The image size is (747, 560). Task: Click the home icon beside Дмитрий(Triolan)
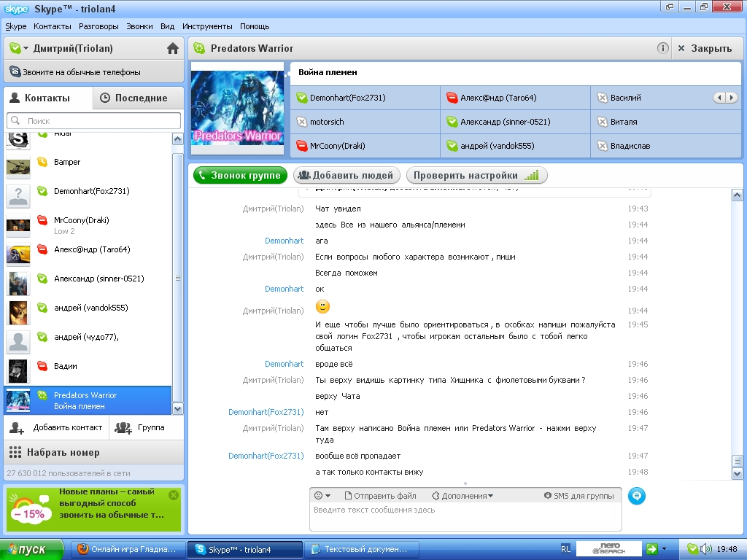click(x=172, y=48)
